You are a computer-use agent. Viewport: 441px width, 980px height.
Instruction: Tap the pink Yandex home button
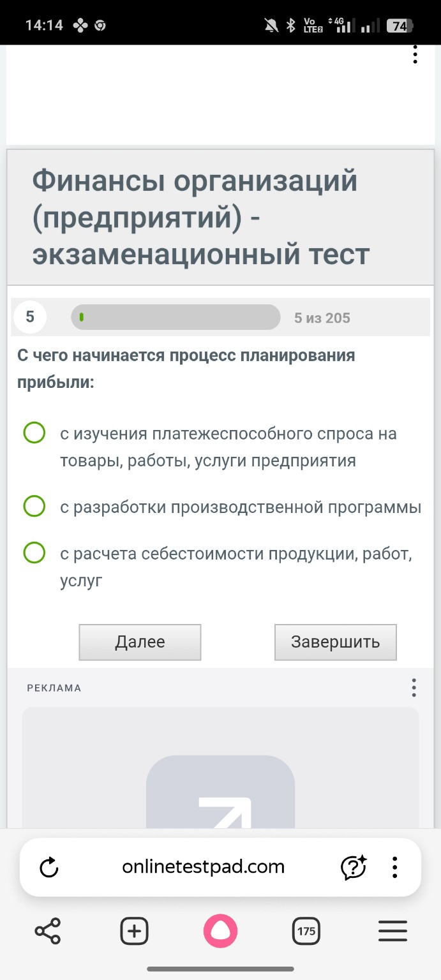(x=220, y=931)
